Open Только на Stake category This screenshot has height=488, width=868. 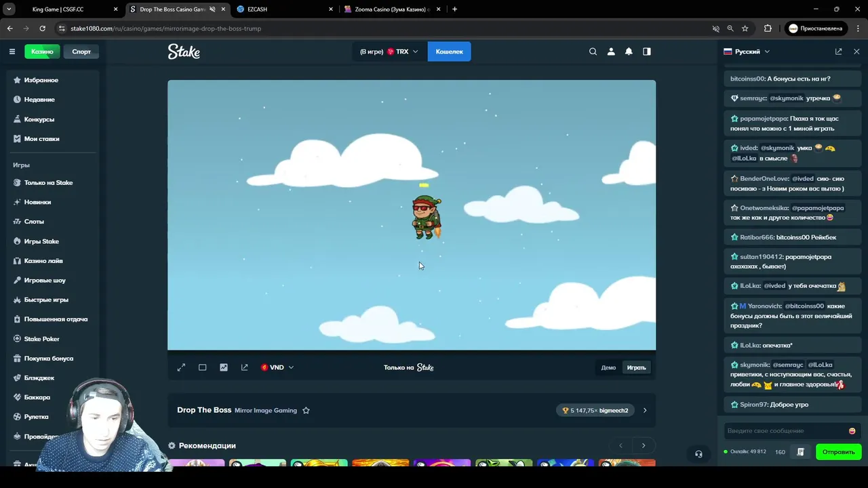pyautogui.click(x=48, y=183)
